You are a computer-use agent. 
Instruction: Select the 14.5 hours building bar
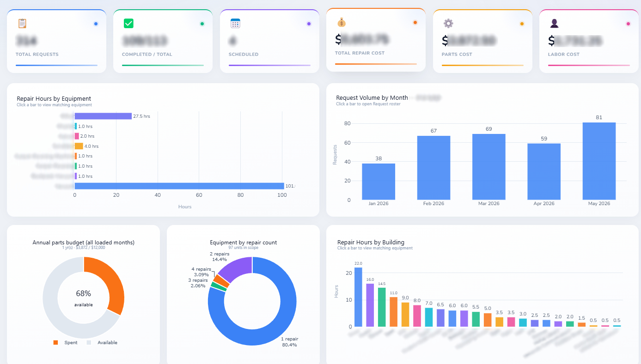coord(382,307)
